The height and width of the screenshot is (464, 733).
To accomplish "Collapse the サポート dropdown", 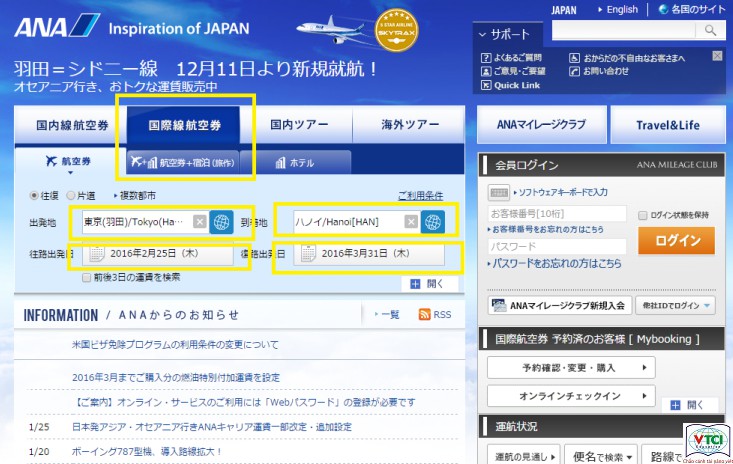I will point(508,34).
